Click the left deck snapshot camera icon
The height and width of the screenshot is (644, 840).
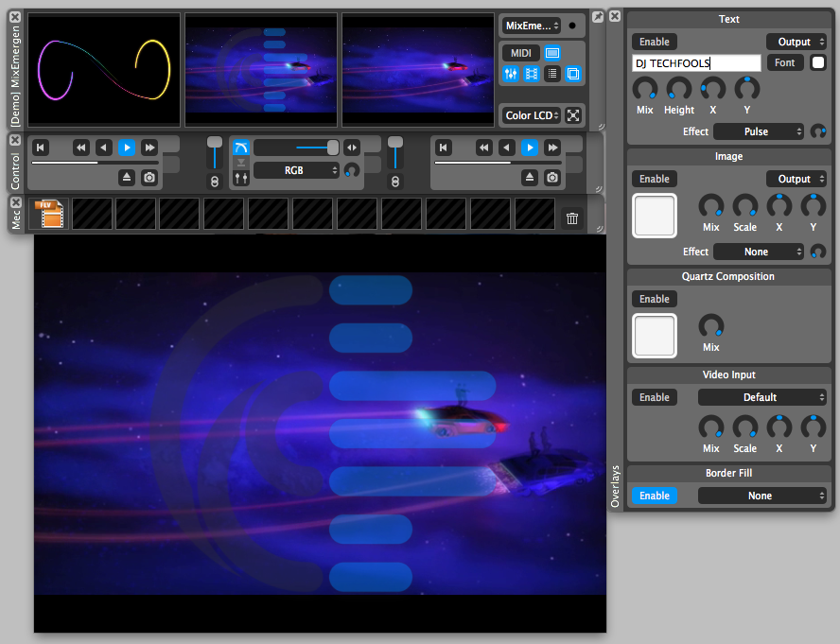tap(149, 177)
